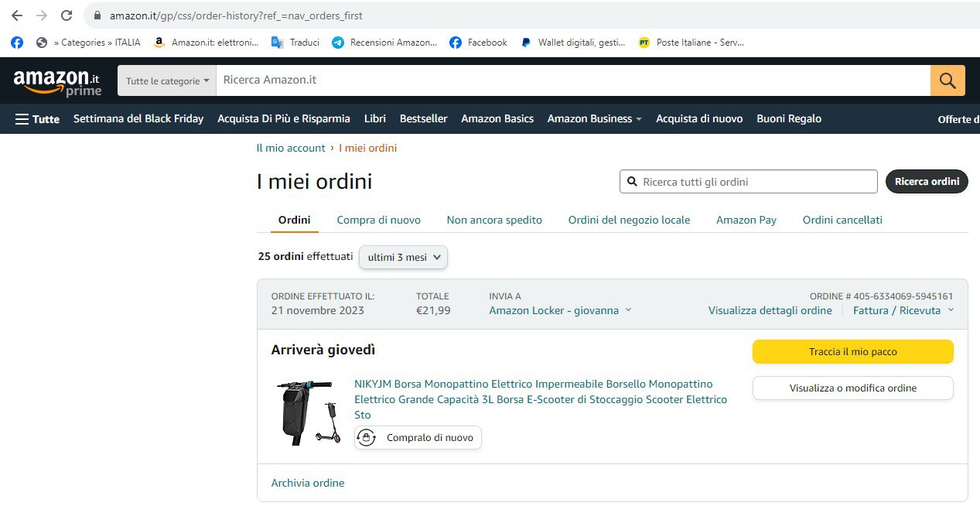Image resolution: width=980 pixels, height=506 pixels.
Task: Click the padlock site info icon
Action: pos(97,15)
